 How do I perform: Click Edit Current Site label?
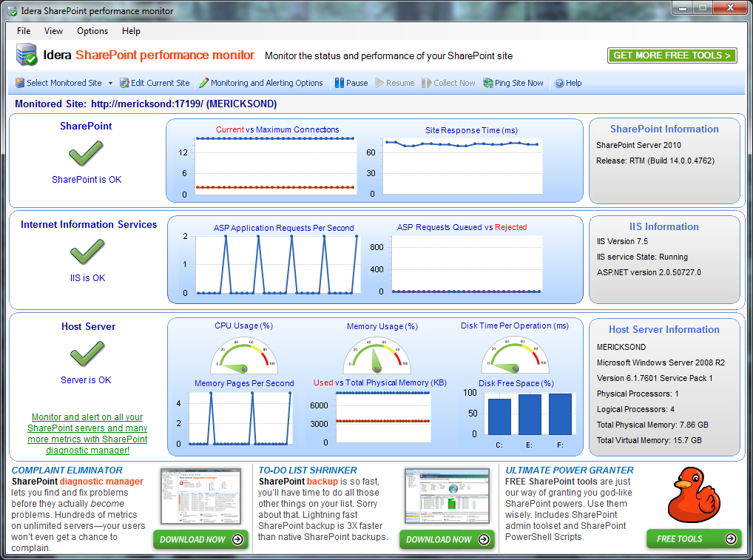[161, 83]
